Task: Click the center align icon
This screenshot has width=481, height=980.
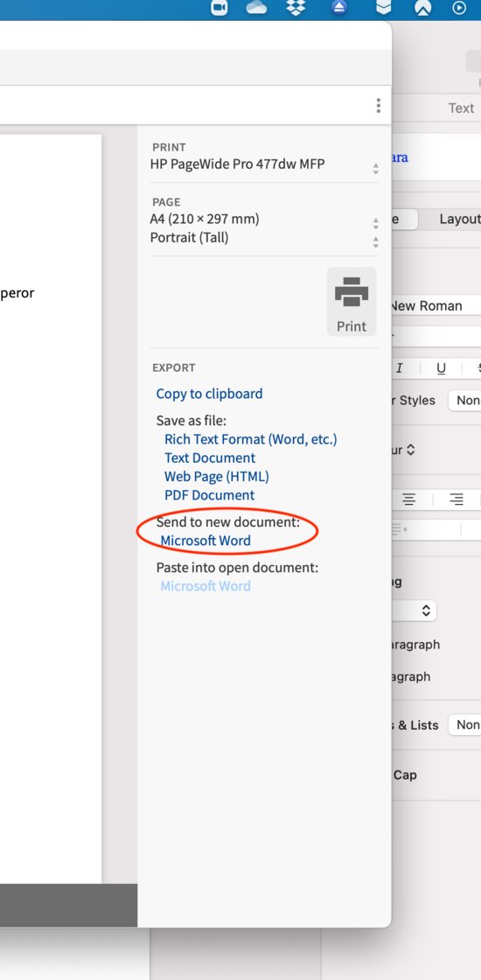Action: tap(408, 500)
